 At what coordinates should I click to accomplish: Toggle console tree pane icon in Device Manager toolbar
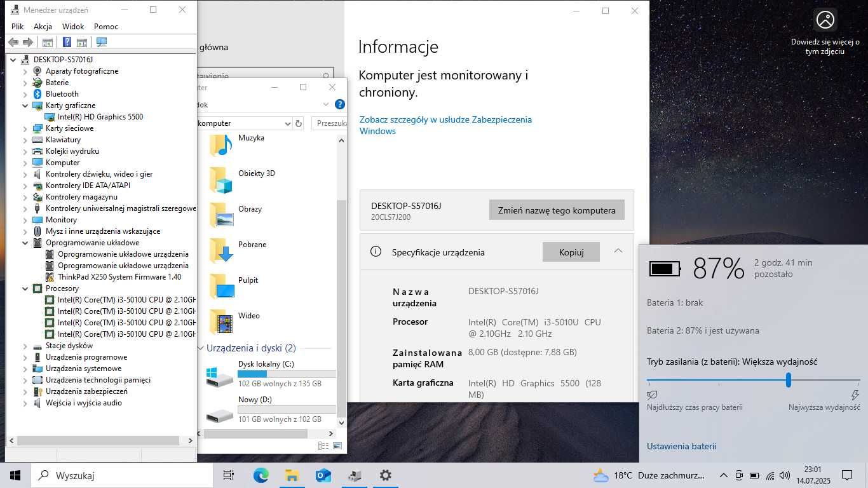tap(47, 42)
